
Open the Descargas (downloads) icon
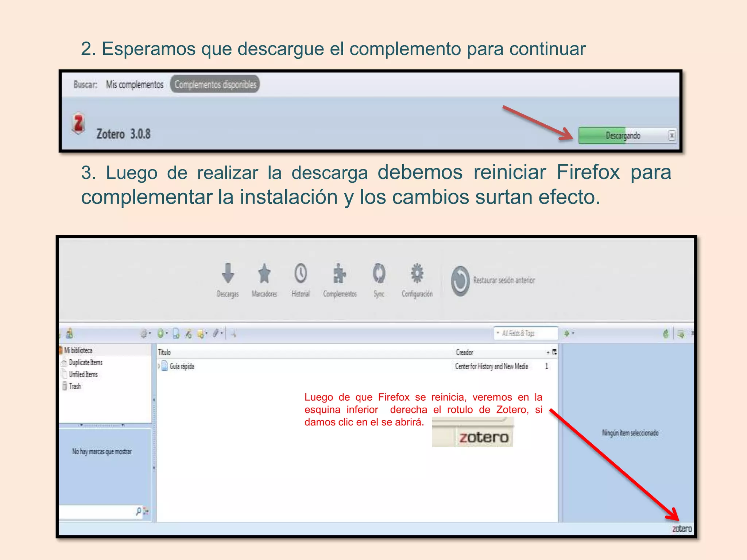(228, 273)
